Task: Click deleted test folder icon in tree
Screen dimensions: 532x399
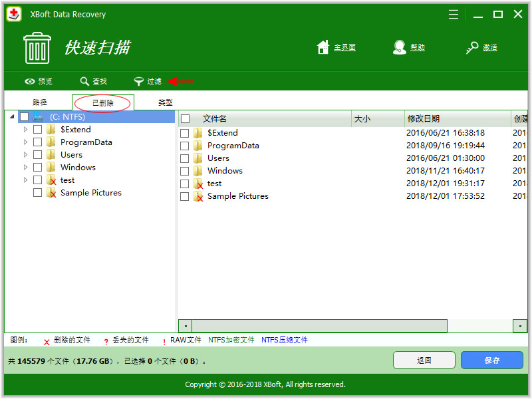Action: click(x=51, y=180)
